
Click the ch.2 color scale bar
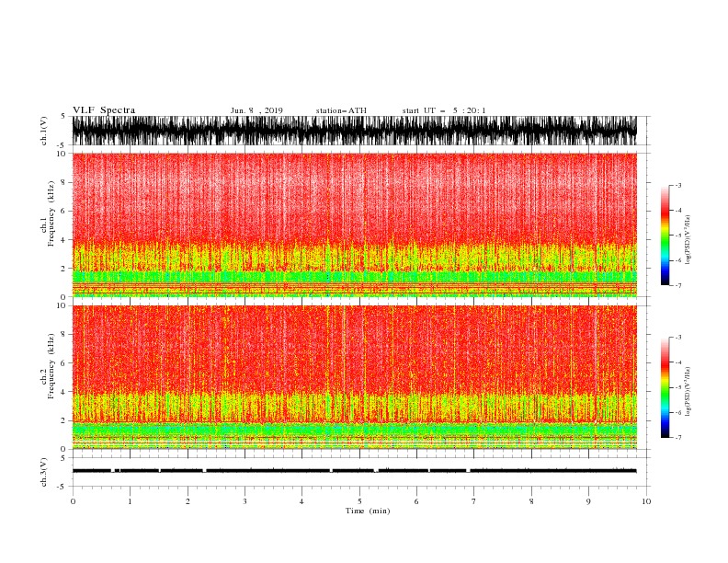665,387
